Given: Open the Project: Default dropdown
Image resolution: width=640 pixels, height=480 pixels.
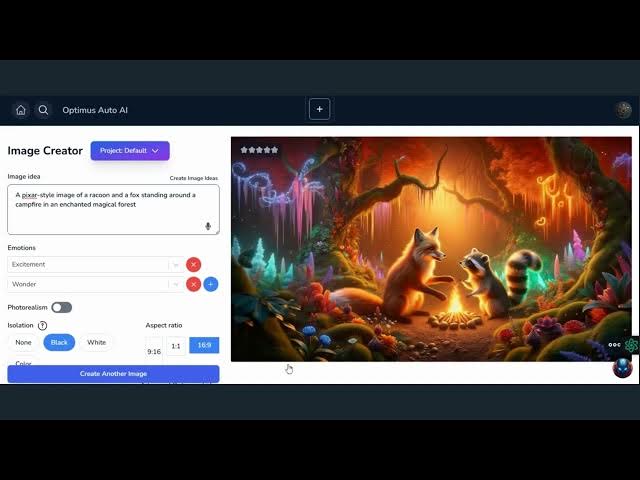Looking at the screenshot, I should [x=130, y=151].
